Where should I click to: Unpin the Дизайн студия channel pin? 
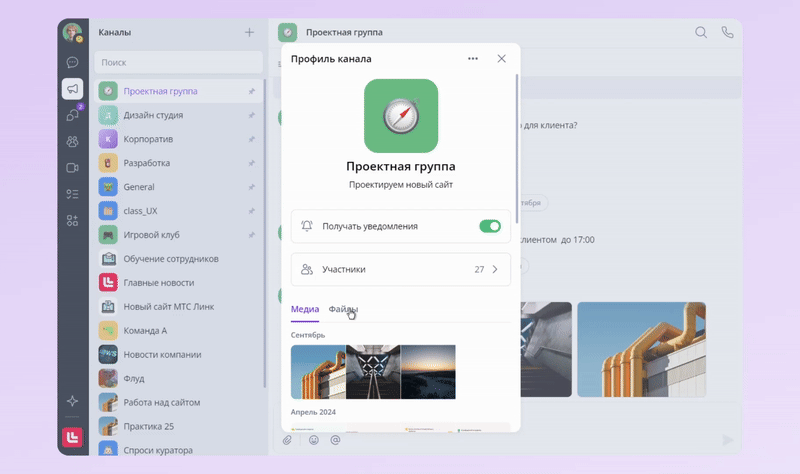click(251, 115)
